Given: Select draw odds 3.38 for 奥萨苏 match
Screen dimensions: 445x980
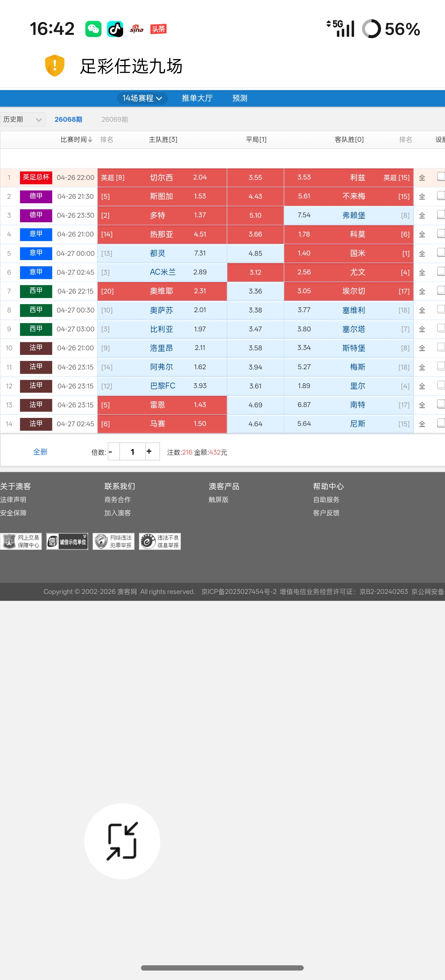Looking at the screenshot, I should 255,310.
